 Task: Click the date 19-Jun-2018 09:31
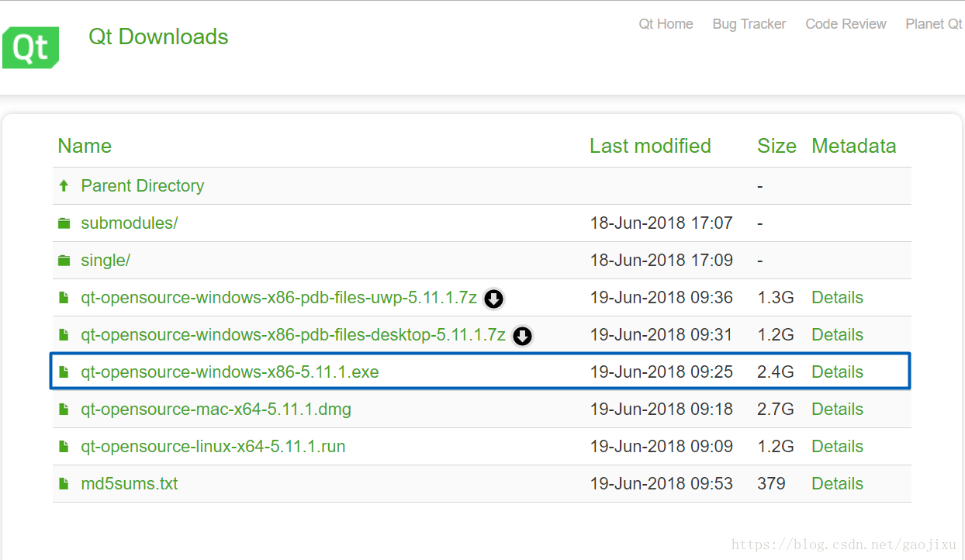tap(661, 335)
